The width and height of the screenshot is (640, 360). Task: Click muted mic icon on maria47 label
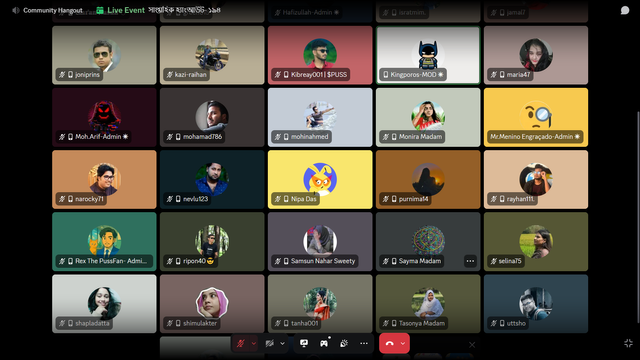[493, 75]
